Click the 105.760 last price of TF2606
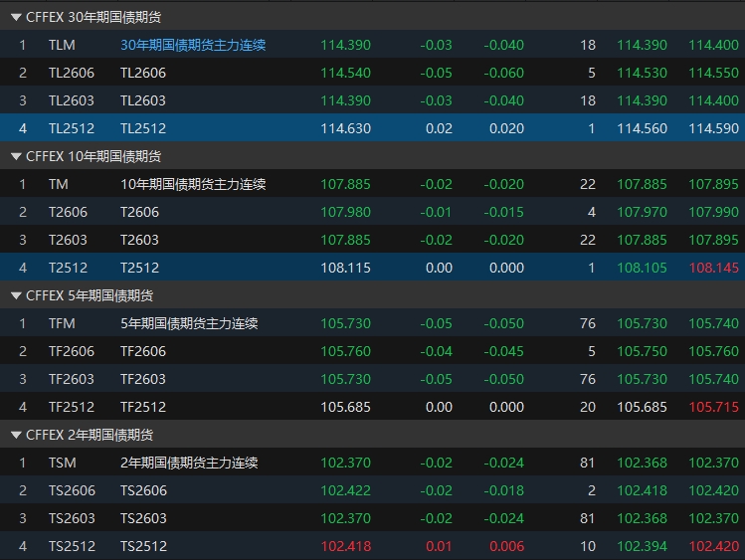 [x=345, y=351]
